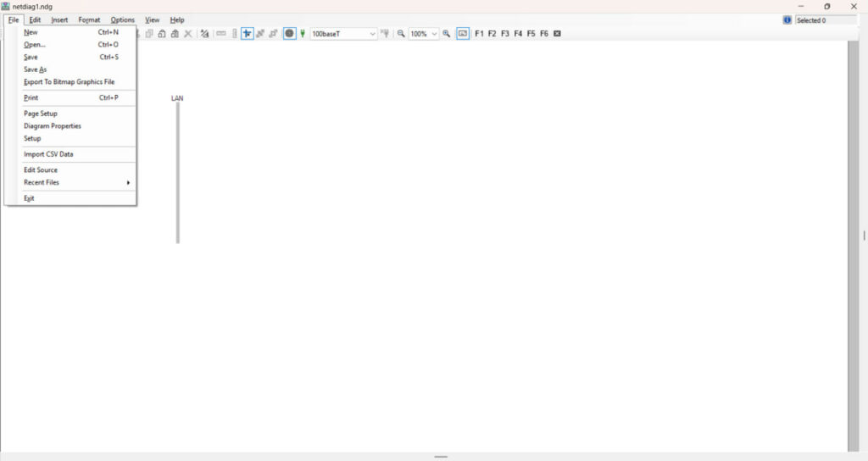Viewport: 868px width, 461px height.
Task: Select the vertical LAN bus line
Action: coord(178,173)
